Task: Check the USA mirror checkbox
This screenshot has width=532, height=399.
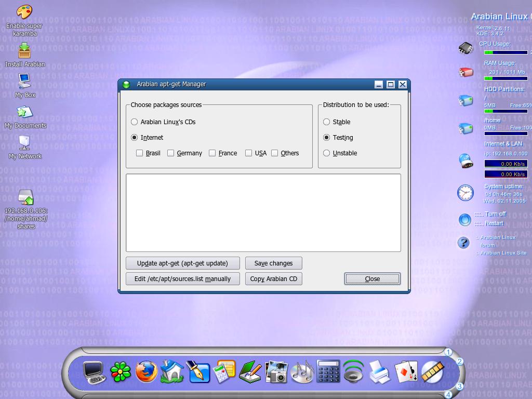Action: [249, 153]
